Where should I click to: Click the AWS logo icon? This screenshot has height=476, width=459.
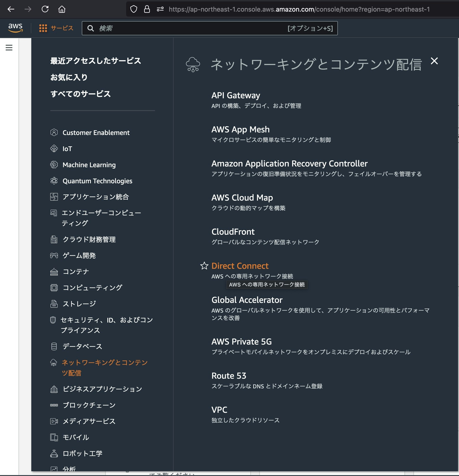pos(15,28)
